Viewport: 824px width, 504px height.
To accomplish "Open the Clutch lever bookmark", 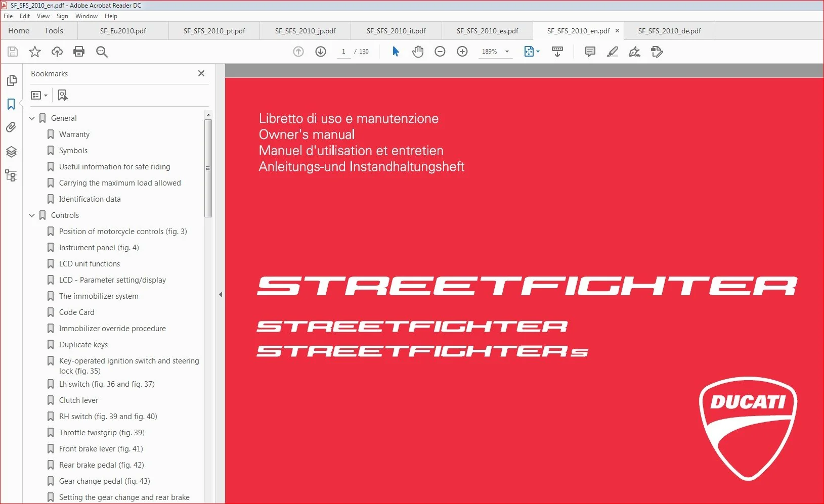I will pos(79,400).
